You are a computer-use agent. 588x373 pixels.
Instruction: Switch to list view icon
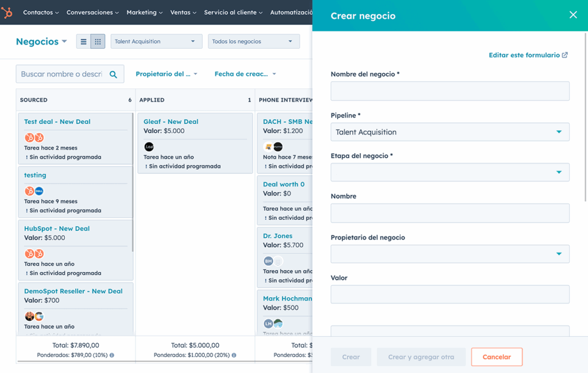coord(84,41)
